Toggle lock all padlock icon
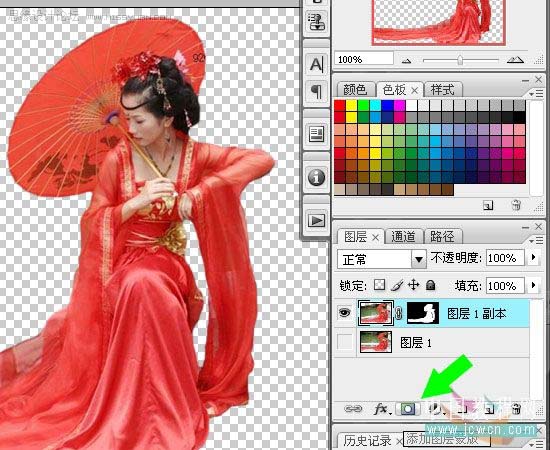The image size is (550, 450). [x=430, y=285]
